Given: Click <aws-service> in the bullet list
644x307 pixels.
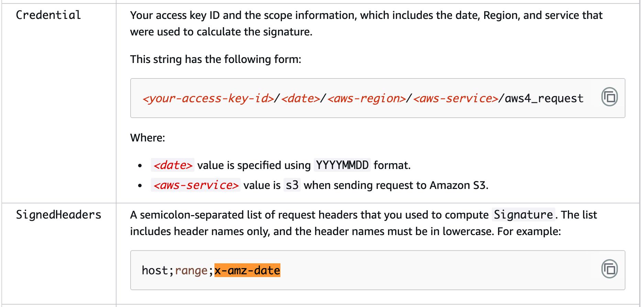Looking at the screenshot, I should 196,185.
